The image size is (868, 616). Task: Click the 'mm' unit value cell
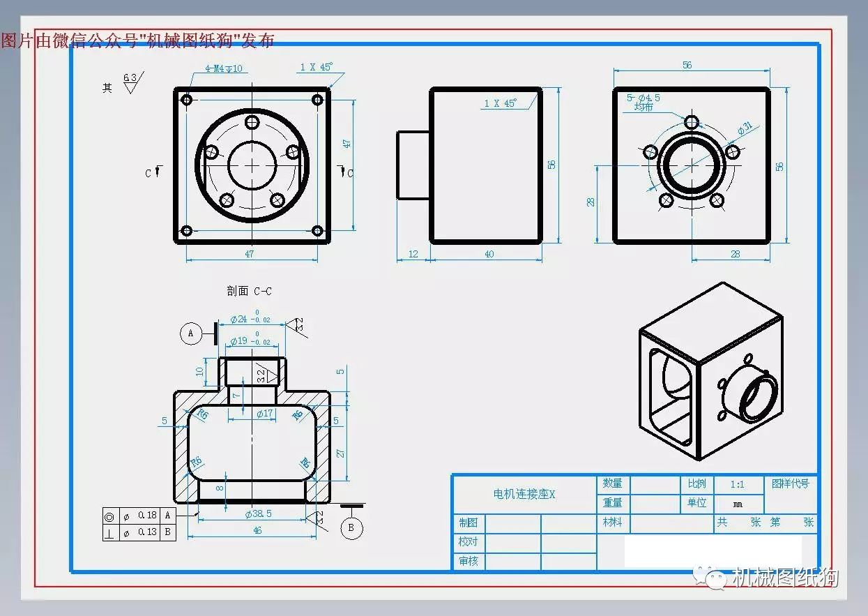[x=738, y=503]
